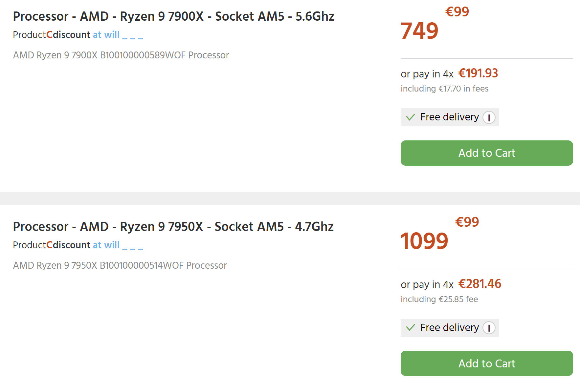Click the green checkmark next to 7950X Free delivery
The height and width of the screenshot is (392, 580).
point(411,327)
